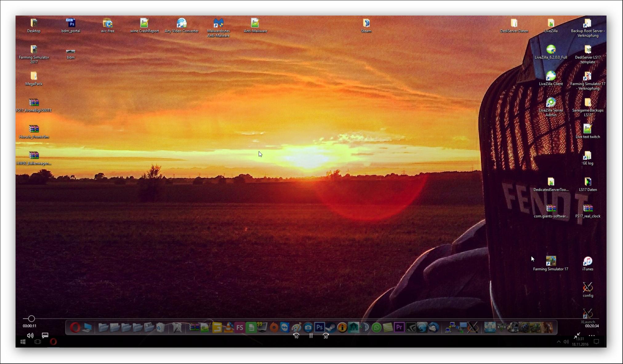
Task: Open the MegaPack folder
Action: (x=34, y=78)
